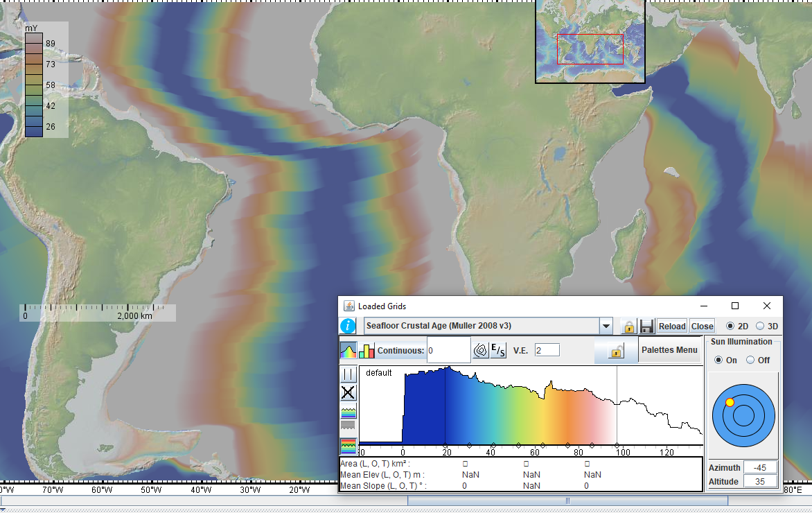Select the continuous color palette icon

click(348, 351)
